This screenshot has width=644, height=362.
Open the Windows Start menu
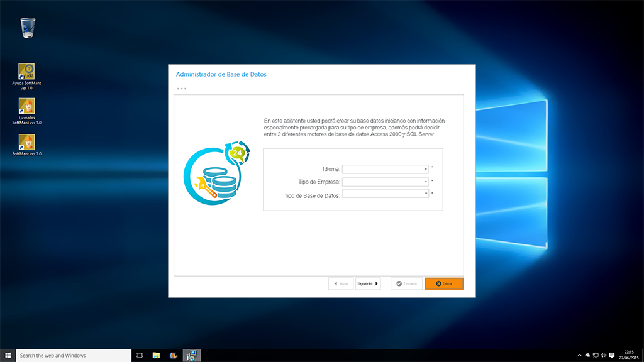pyautogui.click(x=8, y=355)
